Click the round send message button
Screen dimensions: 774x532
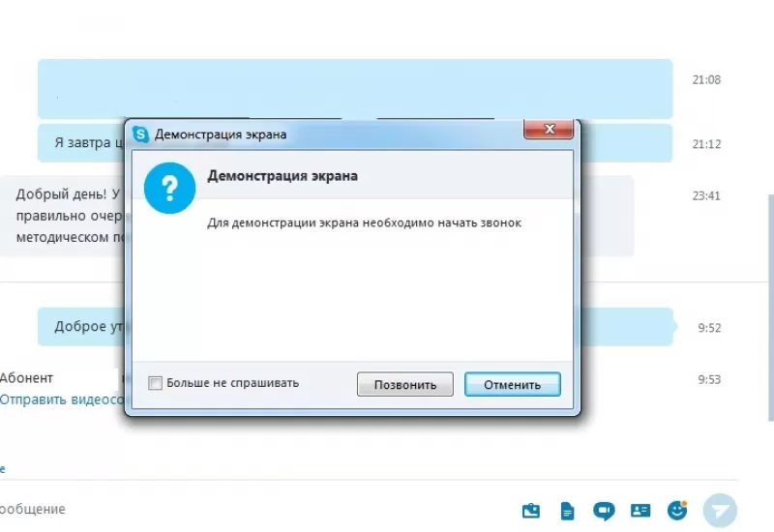720,511
